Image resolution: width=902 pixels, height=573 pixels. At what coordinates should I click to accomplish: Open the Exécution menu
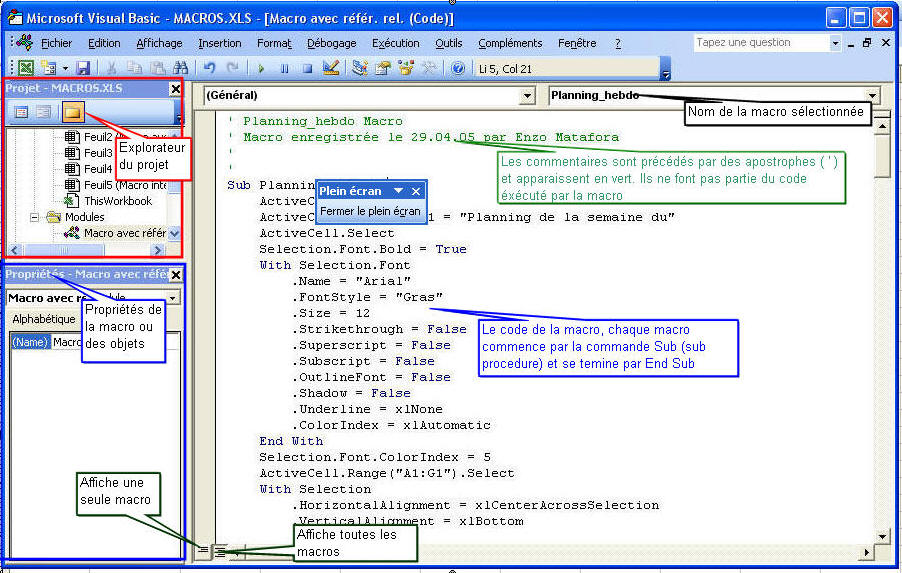click(396, 43)
